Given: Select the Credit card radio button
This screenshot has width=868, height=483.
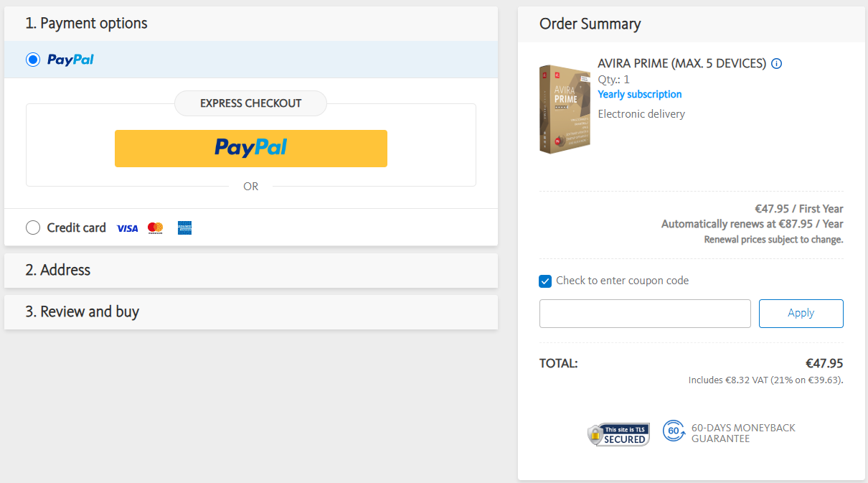Looking at the screenshot, I should pos(33,228).
